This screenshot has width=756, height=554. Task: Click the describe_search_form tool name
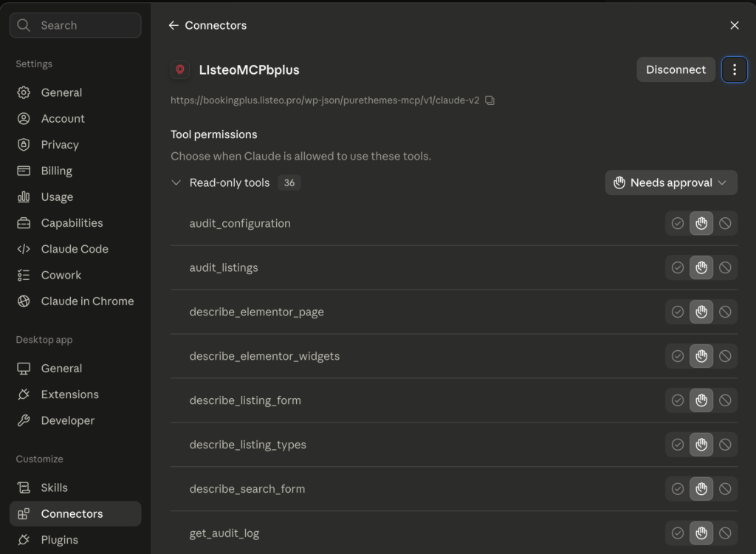tap(247, 489)
